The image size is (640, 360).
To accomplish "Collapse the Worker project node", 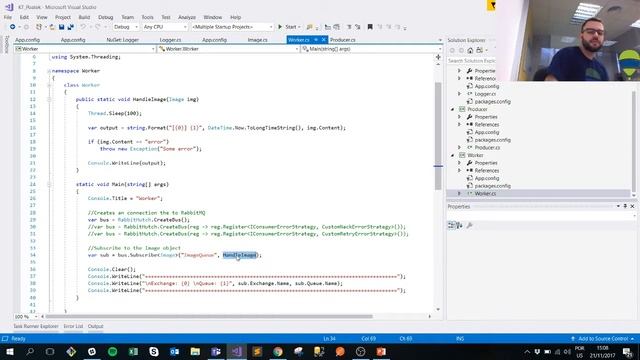I will point(452,156).
